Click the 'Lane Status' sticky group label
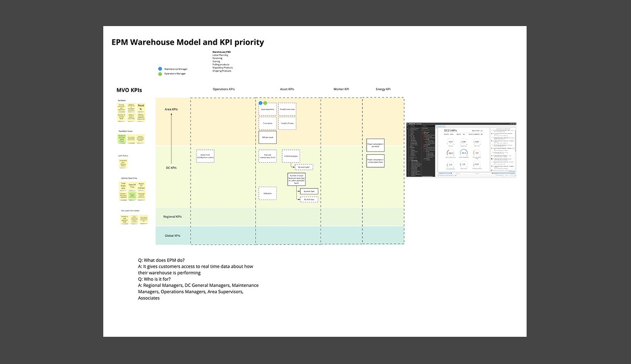Viewport: 631px width, 364px height. pyautogui.click(x=123, y=156)
